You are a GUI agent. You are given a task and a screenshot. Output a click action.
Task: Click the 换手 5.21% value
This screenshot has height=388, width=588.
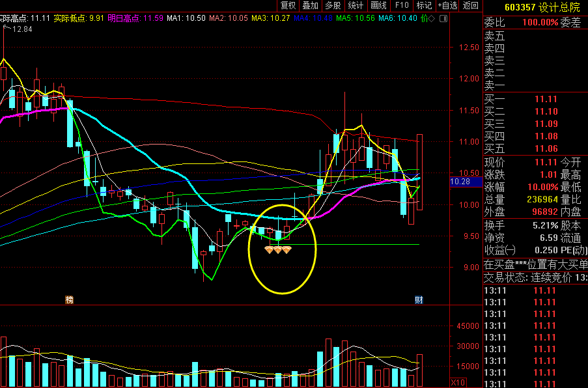point(546,226)
